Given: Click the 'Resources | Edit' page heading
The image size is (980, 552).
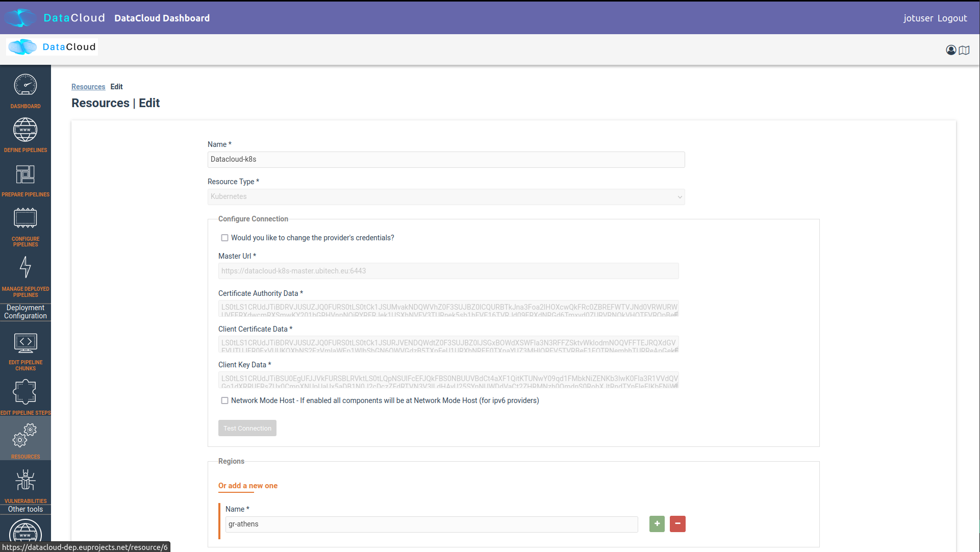Looking at the screenshot, I should tap(116, 103).
